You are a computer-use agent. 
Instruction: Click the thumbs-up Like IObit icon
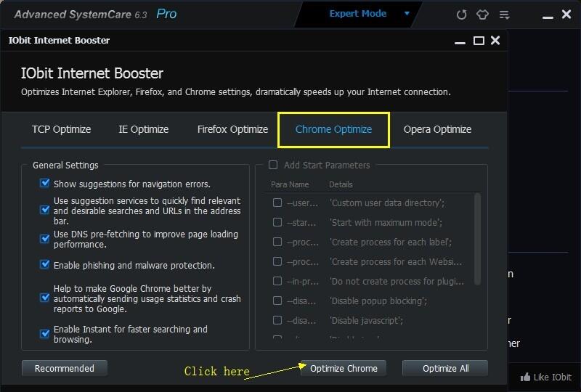525,377
